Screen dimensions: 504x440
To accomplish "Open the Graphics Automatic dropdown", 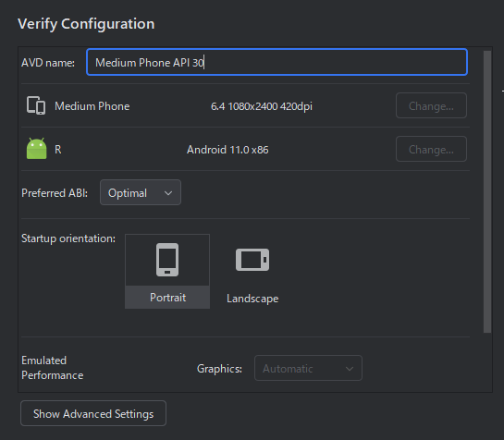I will coord(308,368).
